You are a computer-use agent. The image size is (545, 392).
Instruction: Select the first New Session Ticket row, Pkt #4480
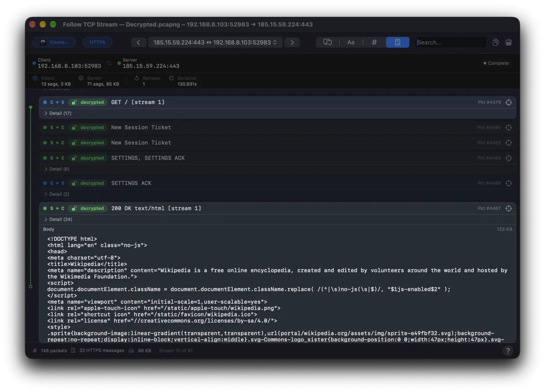pos(278,127)
